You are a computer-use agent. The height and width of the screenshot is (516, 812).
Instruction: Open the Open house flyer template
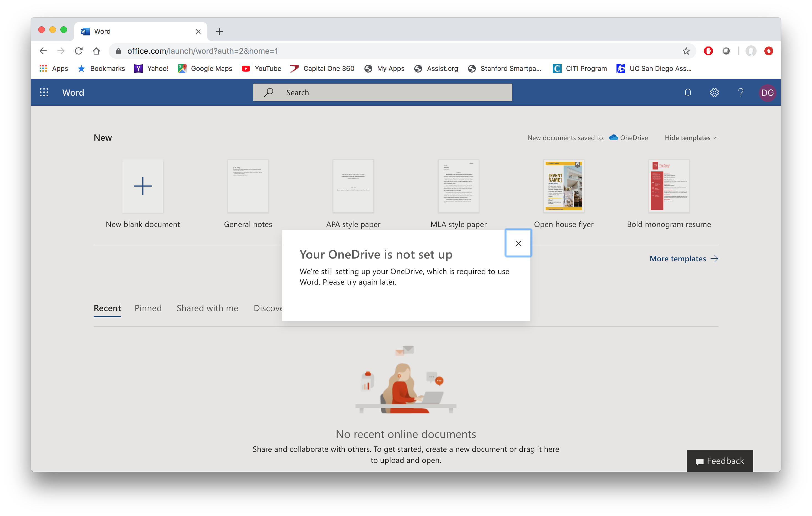pos(564,194)
